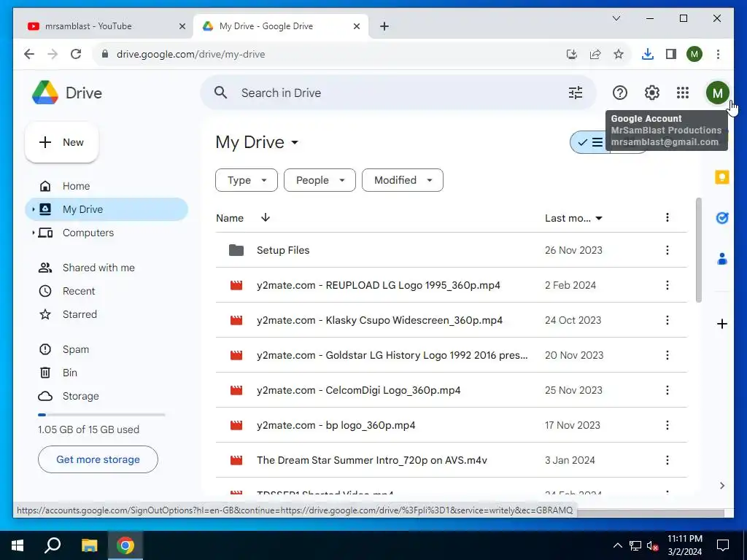Image resolution: width=747 pixels, height=560 pixels.
Task: Show the side panel chevron
Action: click(x=721, y=485)
